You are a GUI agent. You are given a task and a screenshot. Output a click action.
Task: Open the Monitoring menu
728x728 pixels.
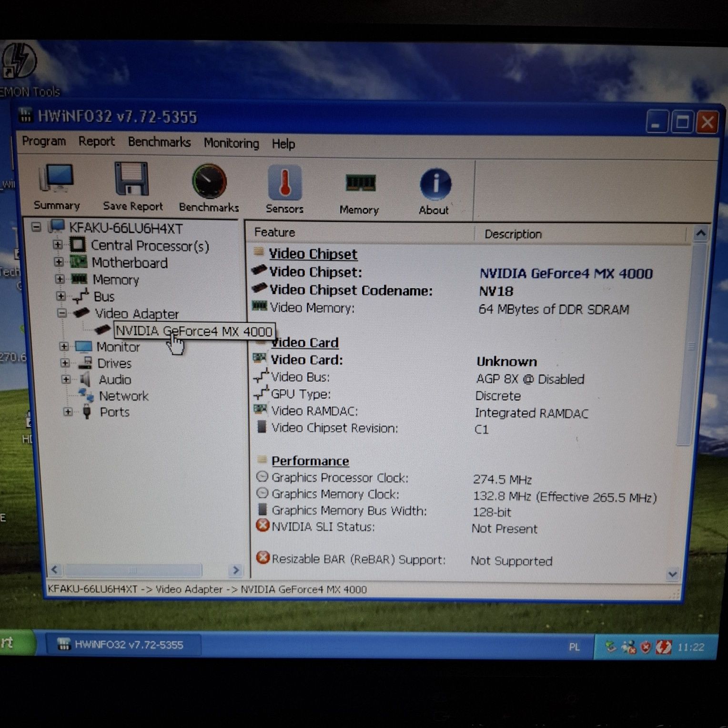coord(232,143)
